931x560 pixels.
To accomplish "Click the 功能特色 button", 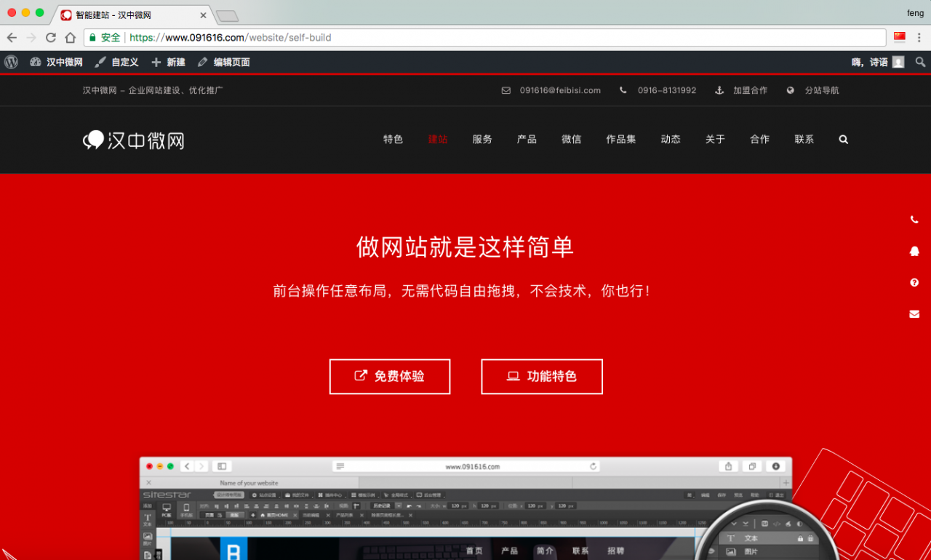I will (542, 377).
